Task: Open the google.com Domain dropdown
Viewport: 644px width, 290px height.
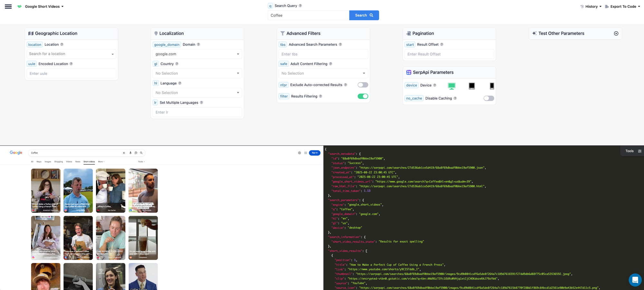Action: click(197, 54)
